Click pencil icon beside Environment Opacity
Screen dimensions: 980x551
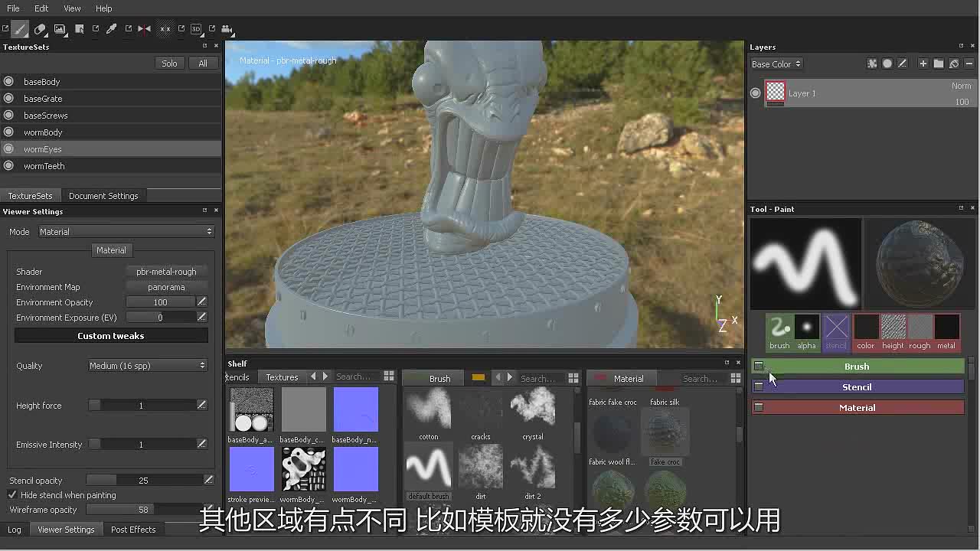click(202, 302)
